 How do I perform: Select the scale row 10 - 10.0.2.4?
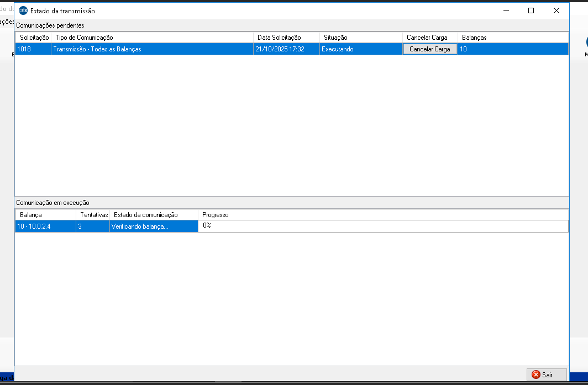(45, 226)
